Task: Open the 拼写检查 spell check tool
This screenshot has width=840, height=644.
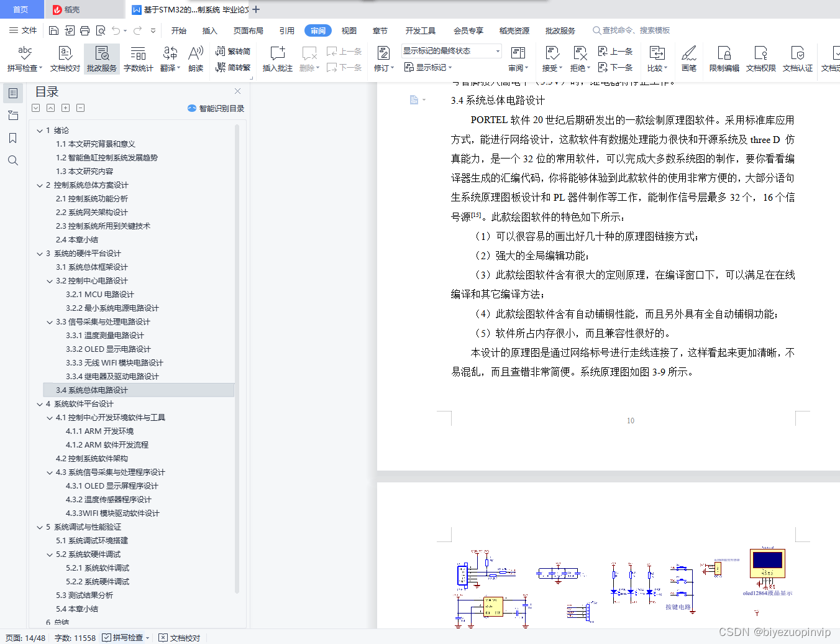Action: (x=25, y=59)
